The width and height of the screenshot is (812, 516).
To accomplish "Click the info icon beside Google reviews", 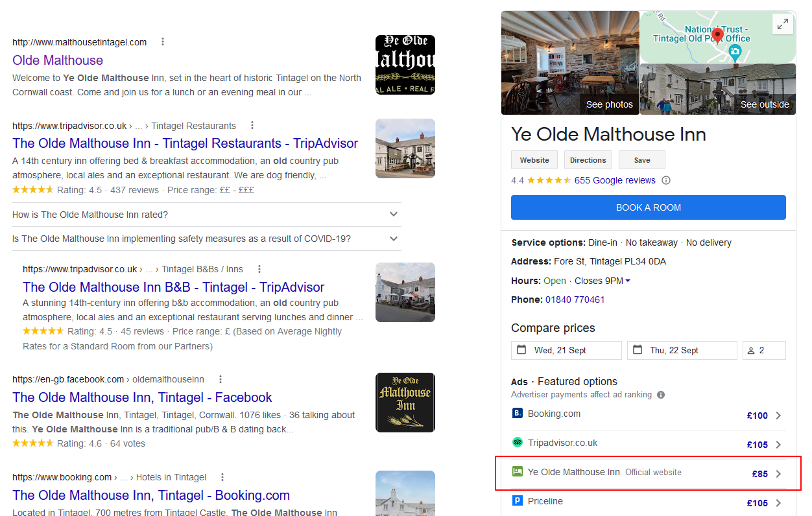I will (x=665, y=180).
